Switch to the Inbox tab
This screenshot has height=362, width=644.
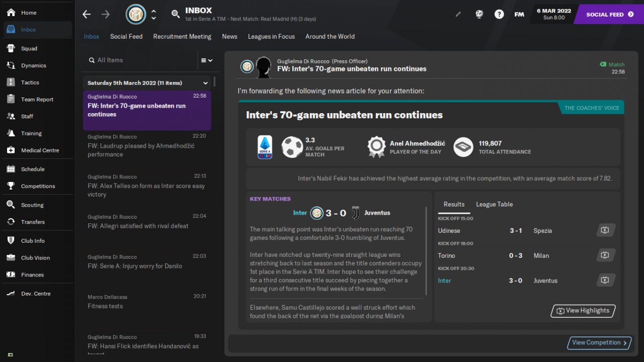[92, 36]
